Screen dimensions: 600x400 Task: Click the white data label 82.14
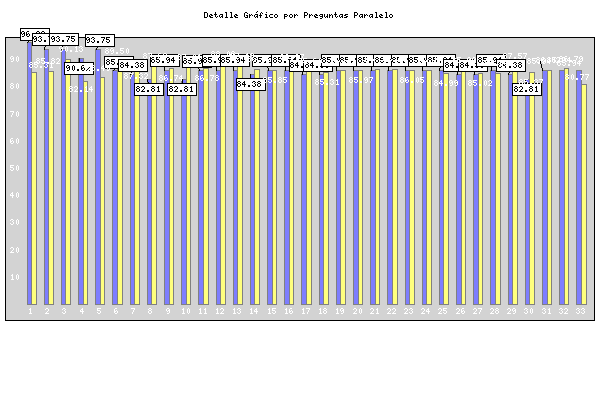point(81,90)
